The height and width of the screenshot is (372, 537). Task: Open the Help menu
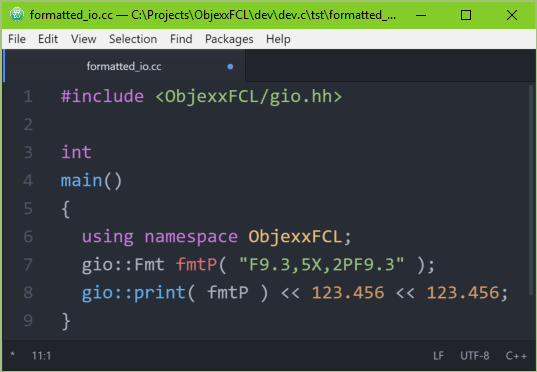pyautogui.click(x=278, y=39)
